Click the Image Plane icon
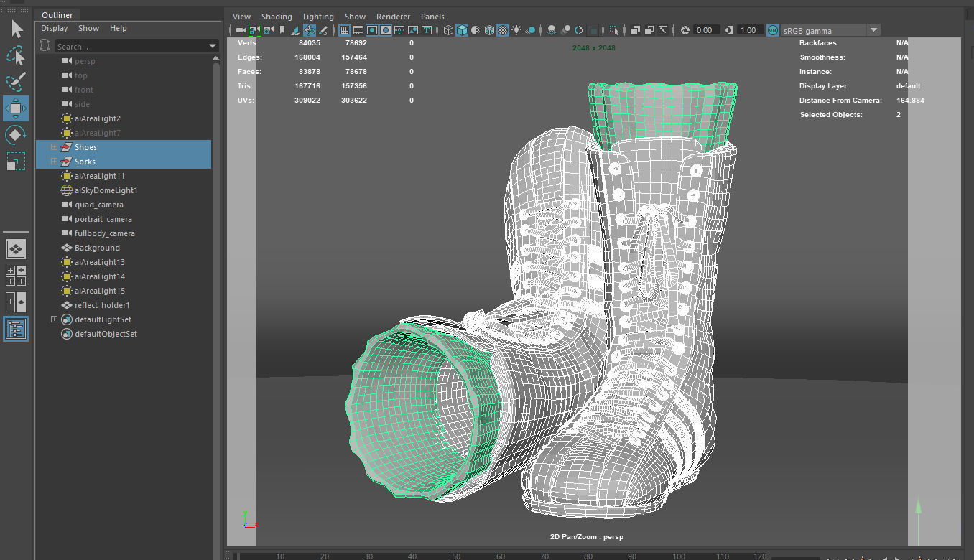 pos(294,30)
